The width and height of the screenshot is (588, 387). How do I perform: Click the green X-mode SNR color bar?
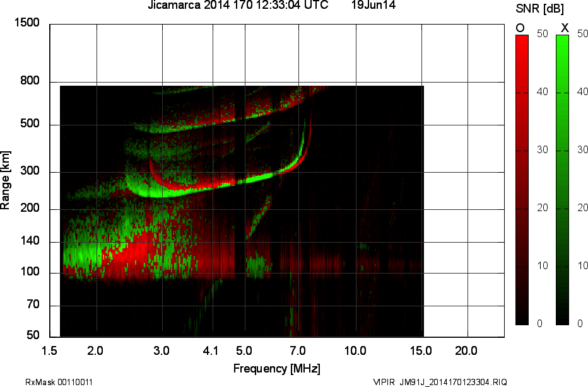pos(562,180)
